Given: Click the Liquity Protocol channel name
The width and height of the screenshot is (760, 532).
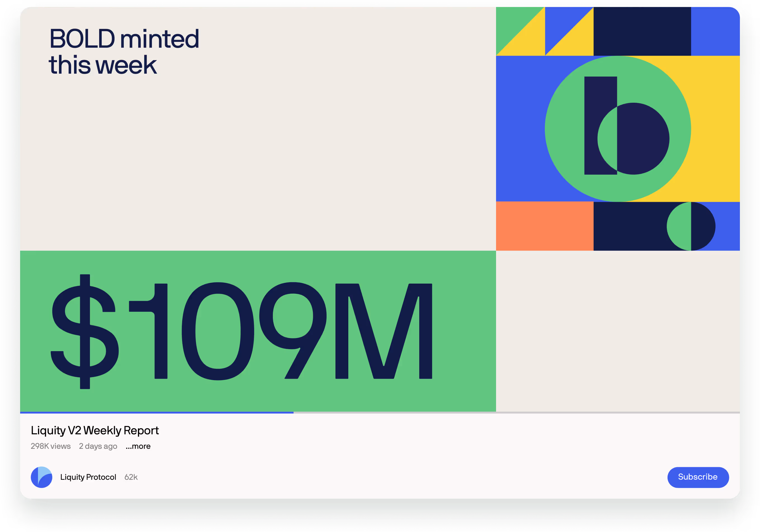Looking at the screenshot, I should tap(88, 477).
